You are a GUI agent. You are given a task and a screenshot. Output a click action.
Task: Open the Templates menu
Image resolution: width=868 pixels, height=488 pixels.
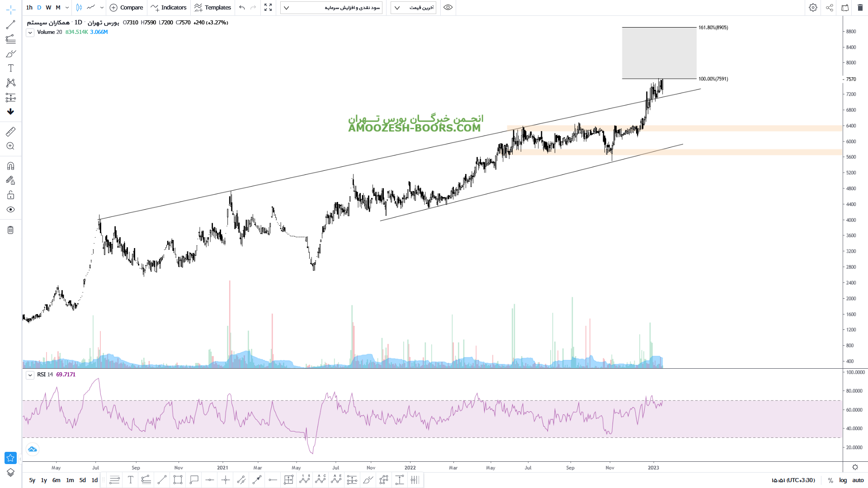(213, 8)
